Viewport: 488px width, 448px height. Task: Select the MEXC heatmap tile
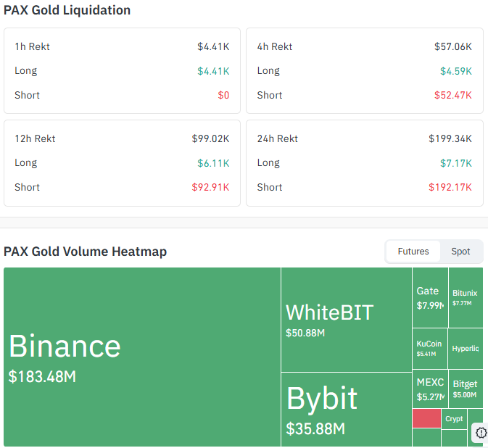(x=430, y=389)
